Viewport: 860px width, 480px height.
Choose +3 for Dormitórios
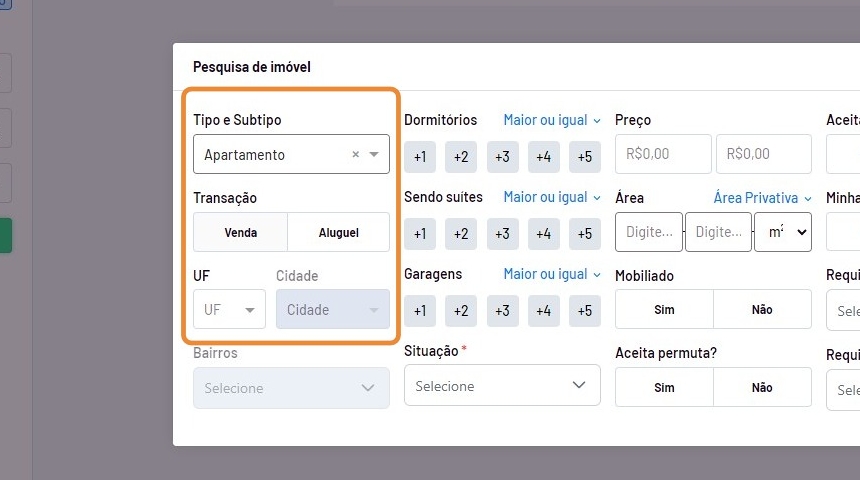click(x=502, y=157)
